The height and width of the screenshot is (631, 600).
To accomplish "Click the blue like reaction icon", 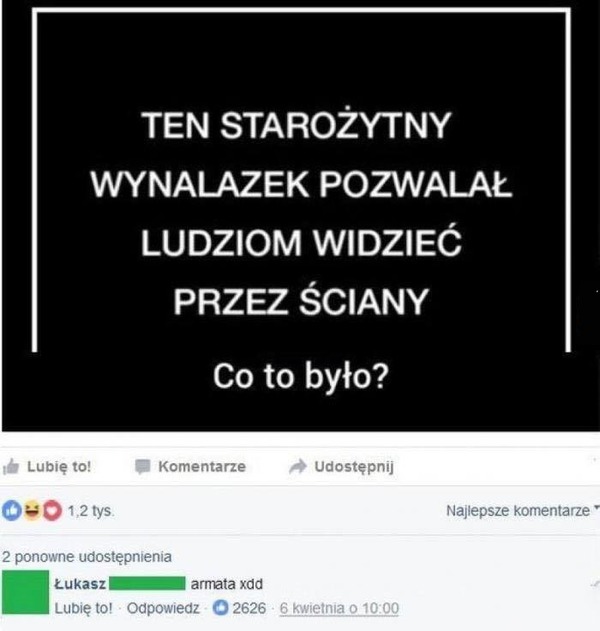I will [12, 511].
